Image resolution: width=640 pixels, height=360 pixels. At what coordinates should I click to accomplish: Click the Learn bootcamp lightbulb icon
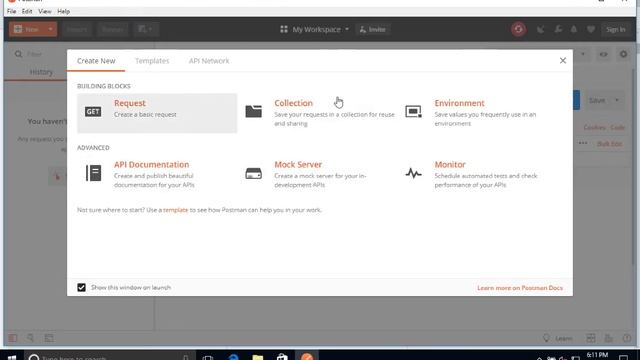[547, 338]
